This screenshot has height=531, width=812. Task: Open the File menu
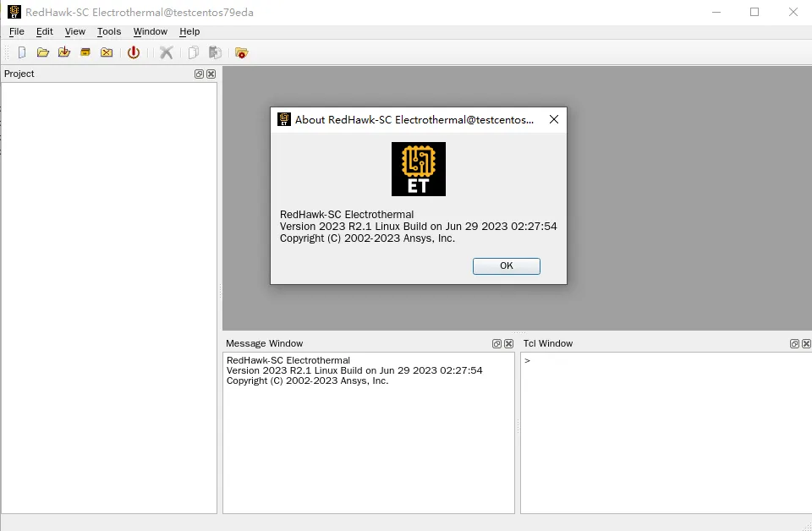point(17,31)
